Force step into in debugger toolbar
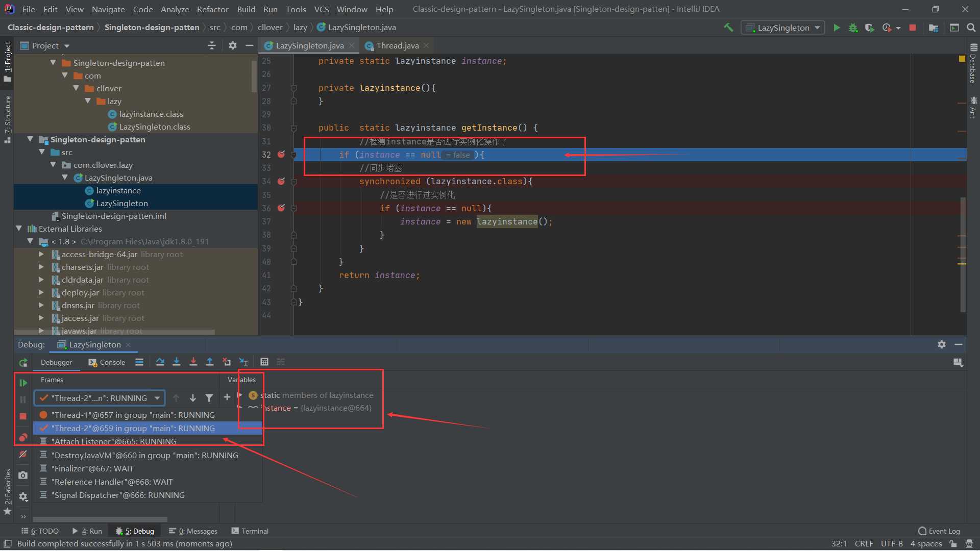The width and height of the screenshot is (980, 551). 193,362
